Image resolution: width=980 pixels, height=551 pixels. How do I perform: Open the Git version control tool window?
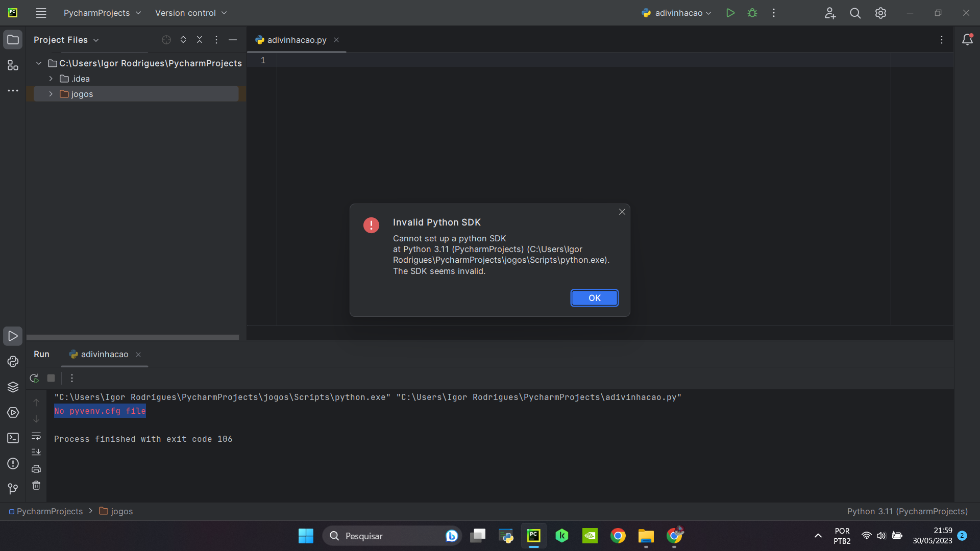pyautogui.click(x=13, y=489)
